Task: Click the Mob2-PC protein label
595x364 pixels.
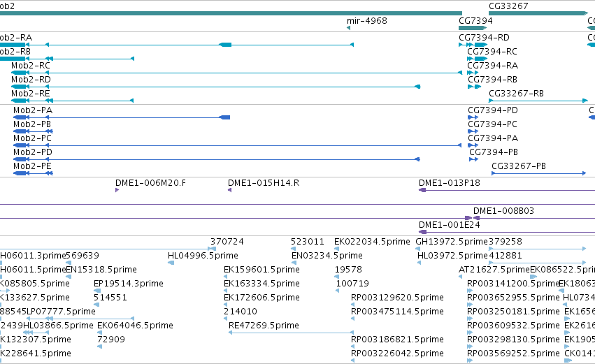Action: coord(32,138)
